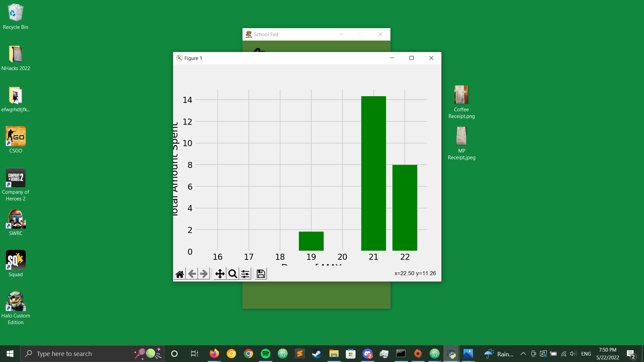Click Spotify icon in the taskbar
644x362 pixels.
tap(265, 354)
